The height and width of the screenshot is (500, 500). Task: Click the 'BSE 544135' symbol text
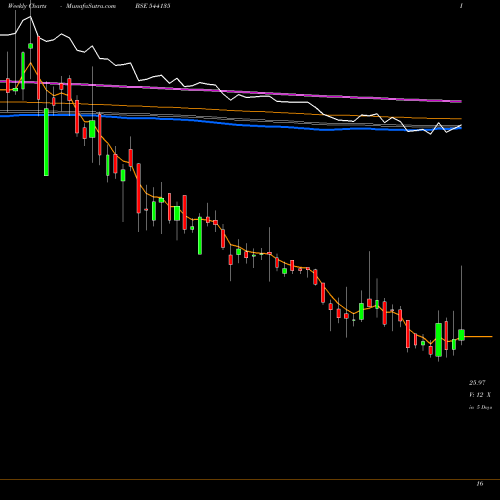coord(153,6)
